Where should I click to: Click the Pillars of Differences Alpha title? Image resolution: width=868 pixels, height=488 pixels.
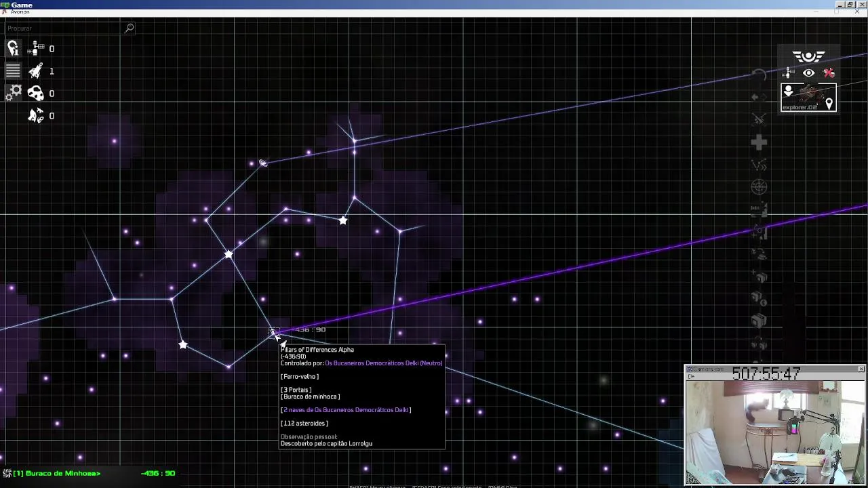click(317, 350)
